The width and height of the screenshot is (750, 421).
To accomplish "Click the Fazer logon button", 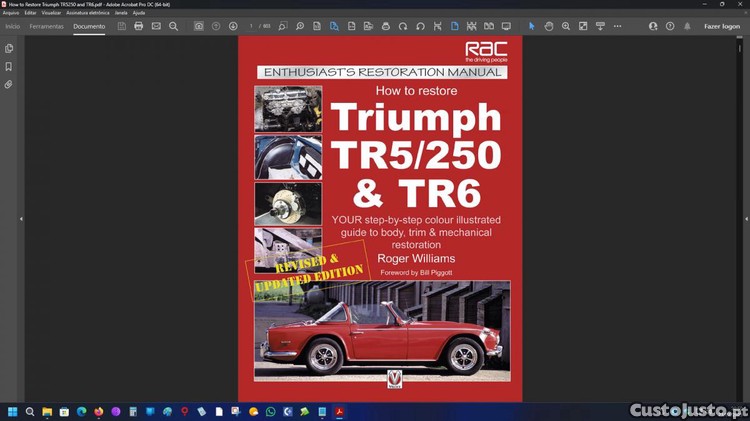I will (x=721, y=26).
